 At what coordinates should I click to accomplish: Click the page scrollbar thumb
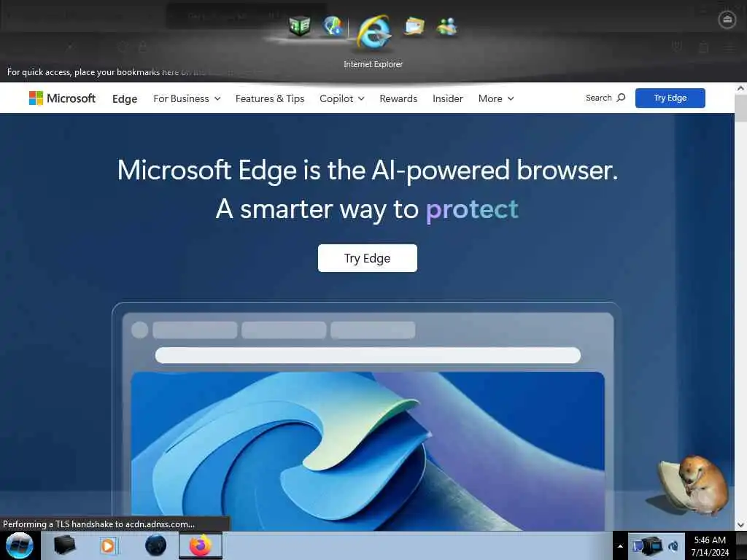740,109
